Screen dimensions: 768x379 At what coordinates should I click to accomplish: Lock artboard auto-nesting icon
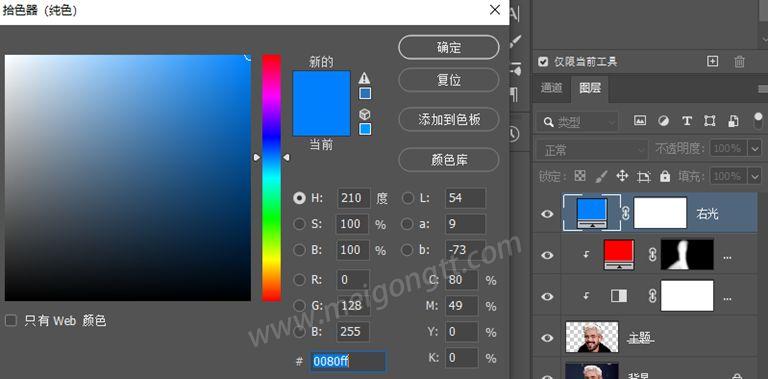[644, 176]
